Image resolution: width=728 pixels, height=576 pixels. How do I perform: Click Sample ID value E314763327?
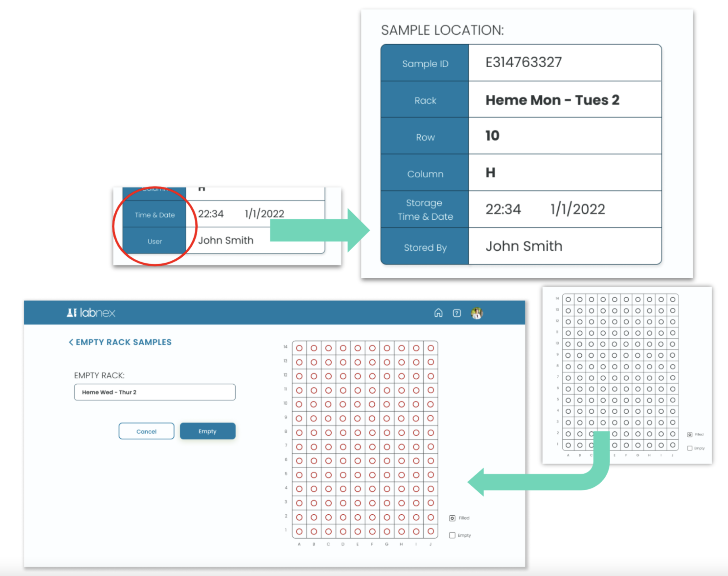point(524,62)
